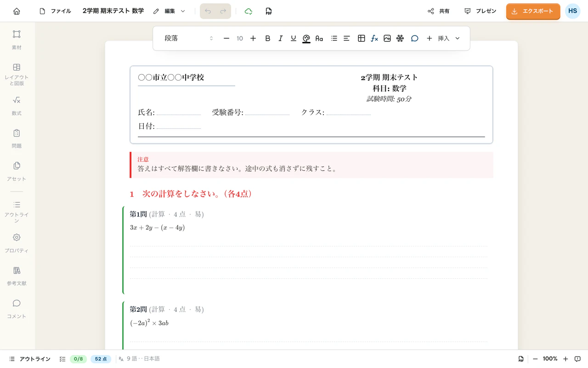Open the text color palette
Image resolution: width=588 pixels, height=368 pixels.
coord(306,39)
